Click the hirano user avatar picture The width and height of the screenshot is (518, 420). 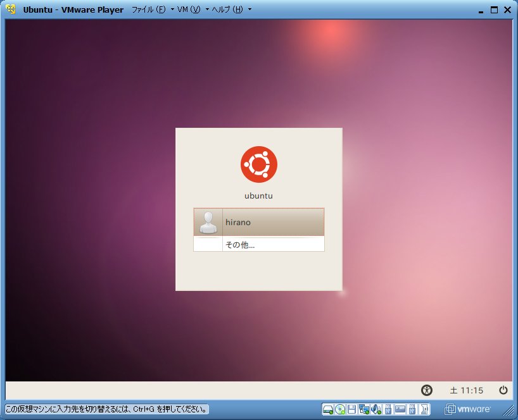[x=208, y=223]
